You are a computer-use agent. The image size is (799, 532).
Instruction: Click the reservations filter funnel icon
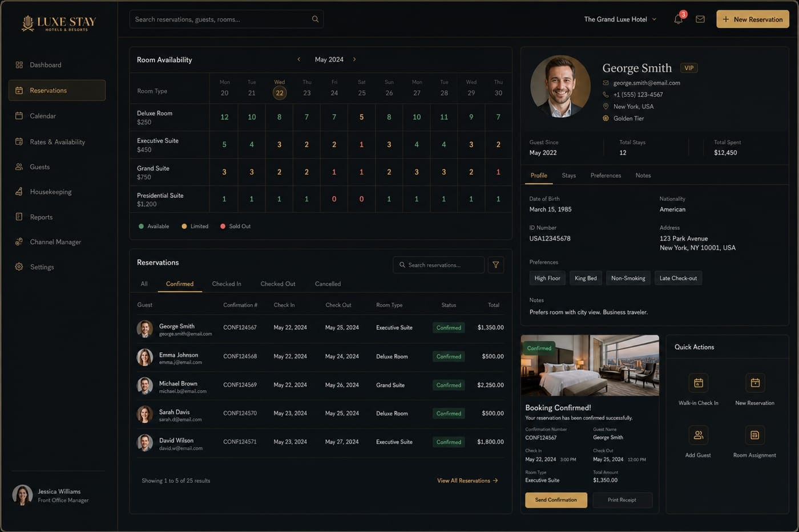(x=496, y=265)
